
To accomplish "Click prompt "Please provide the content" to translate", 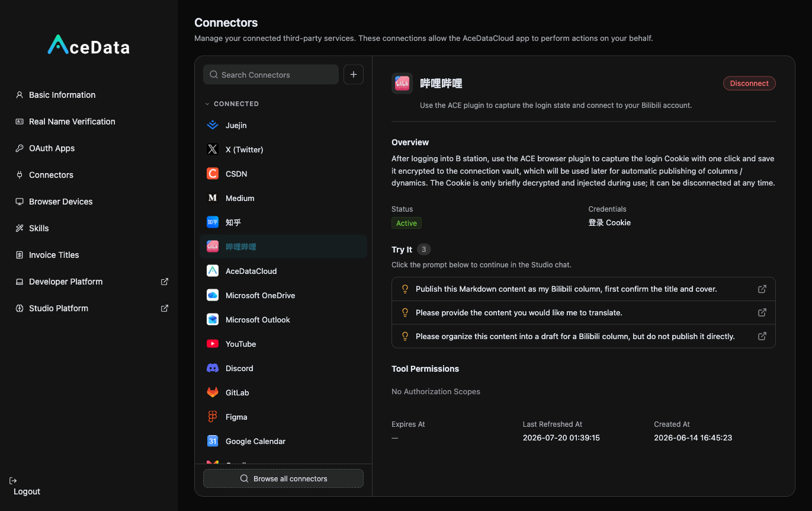I will 583,312.
